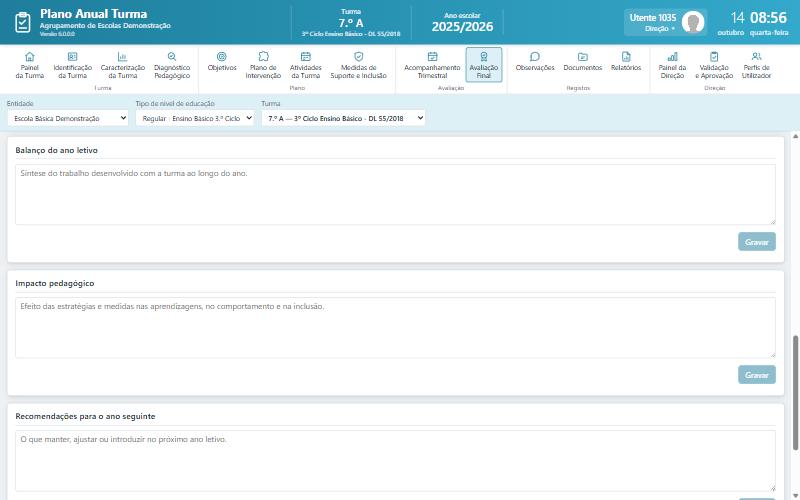Open Painel da Turma home icon
Image resolution: width=800 pixels, height=500 pixels.
coord(30,57)
